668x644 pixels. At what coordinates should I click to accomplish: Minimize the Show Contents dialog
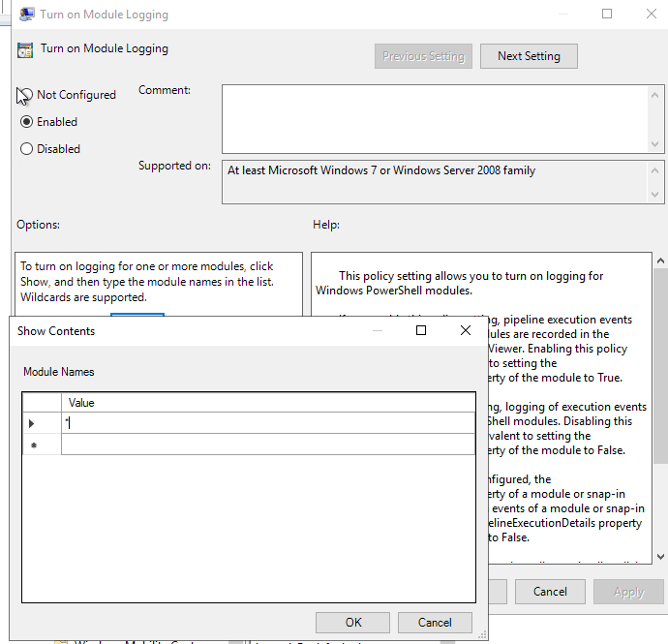coord(378,330)
